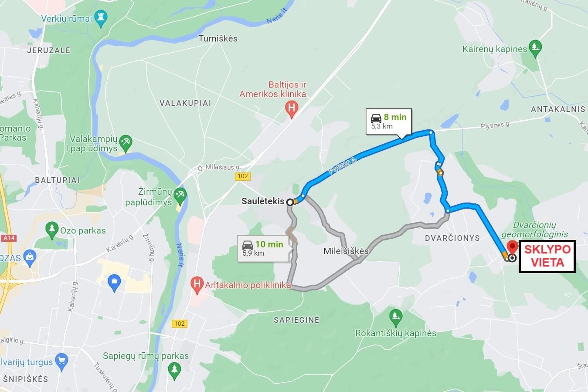The width and height of the screenshot is (588, 392).
Task: Click the blue shopping bag marker near A14
Action: point(29,257)
